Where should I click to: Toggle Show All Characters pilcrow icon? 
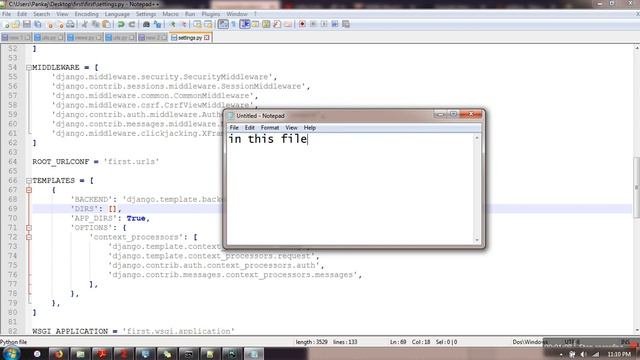coord(234,24)
